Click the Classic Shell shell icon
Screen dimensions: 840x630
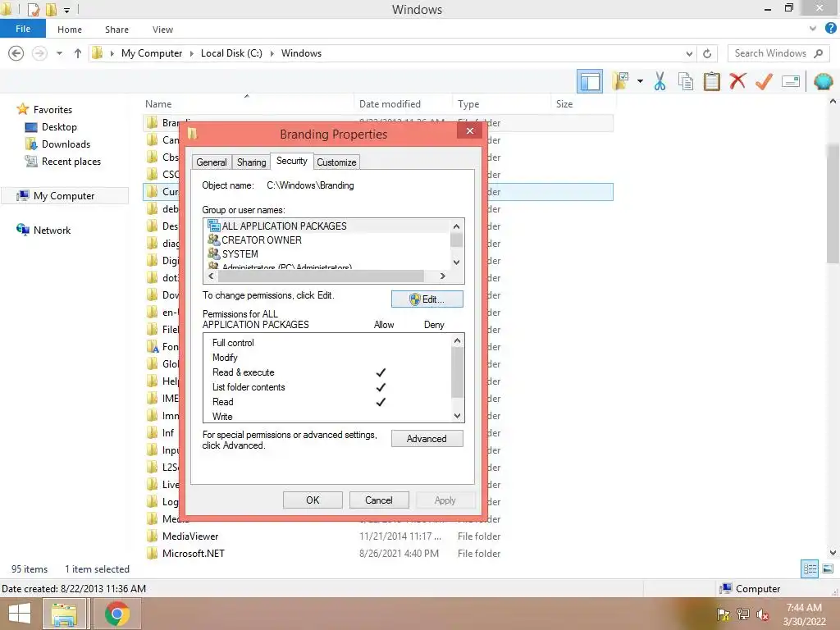(x=823, y=81)
